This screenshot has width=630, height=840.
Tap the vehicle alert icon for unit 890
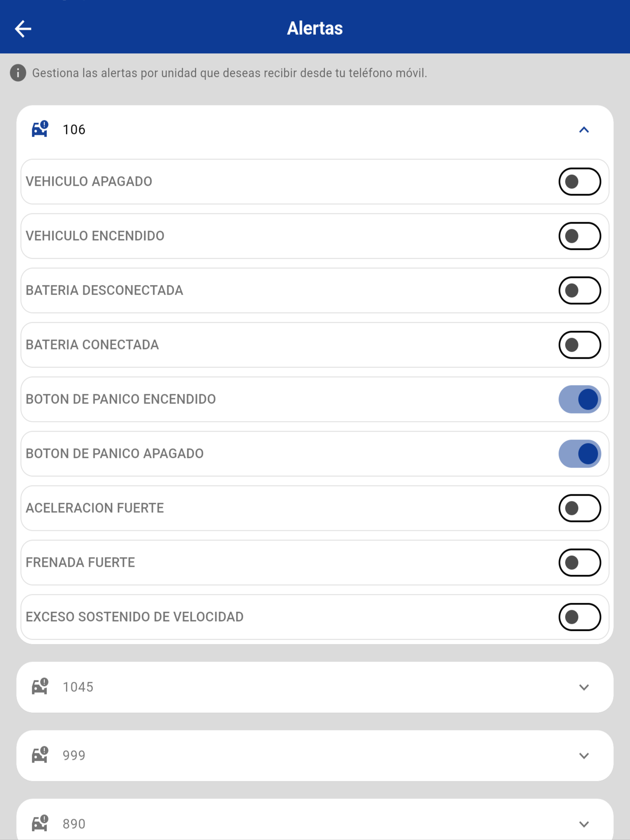40,823
